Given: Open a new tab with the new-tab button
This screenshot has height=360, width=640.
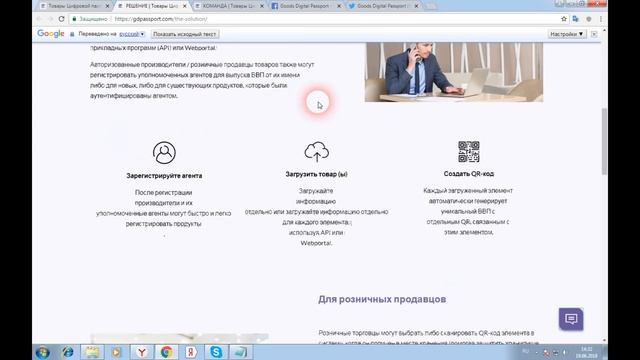Looking at the screenshot, I should tap(431, 6).
